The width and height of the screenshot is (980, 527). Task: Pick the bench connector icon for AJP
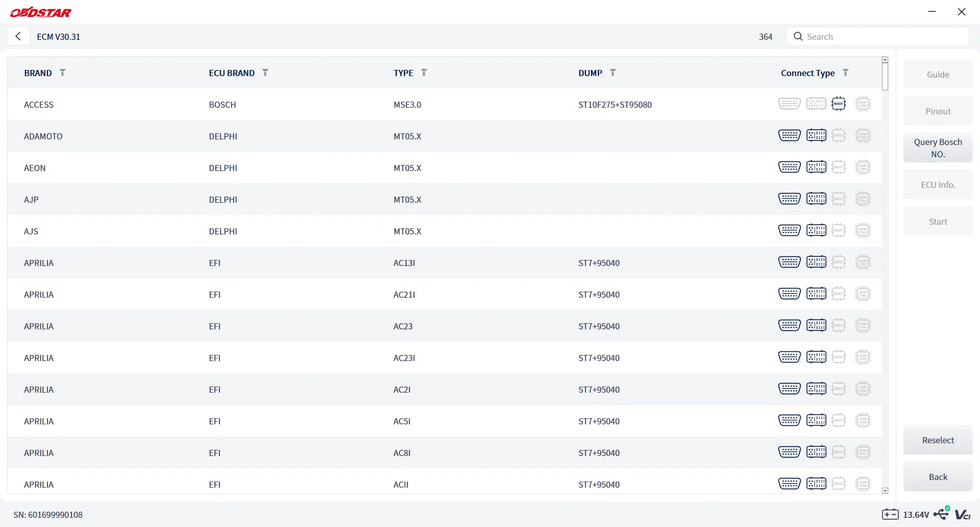pos(816,199)
